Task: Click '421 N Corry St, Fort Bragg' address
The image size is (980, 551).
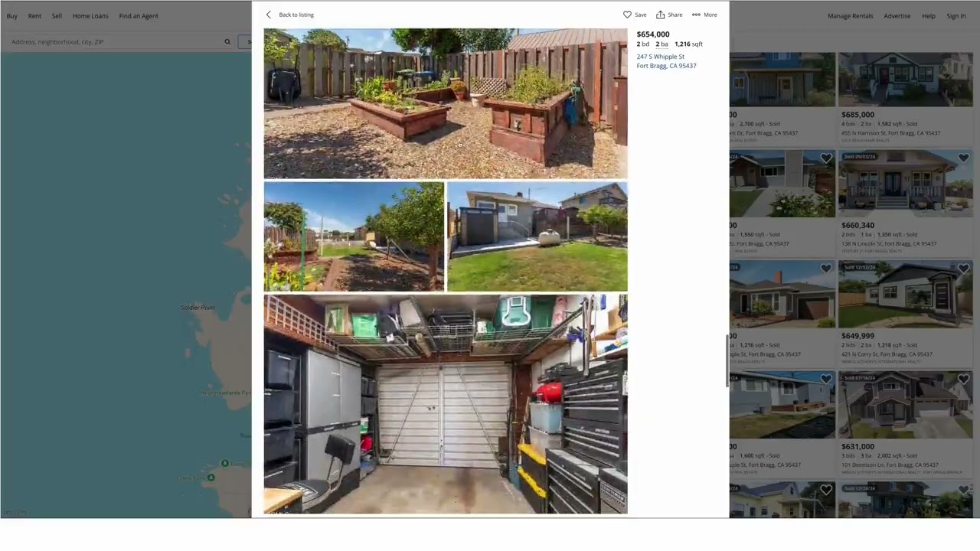Action: (887, 354)
